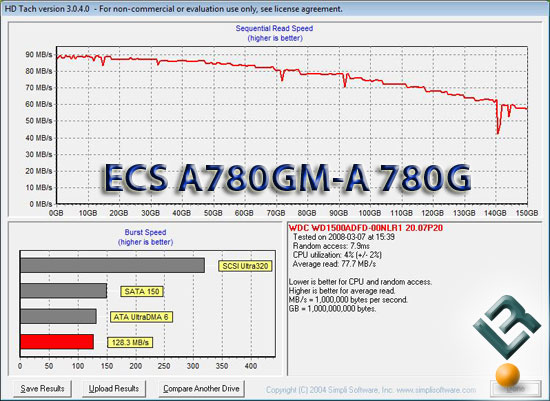Click the SCSI Ultra320 gray bar
This screenshot has height=401, width=550.
click(x=112, y=266)
